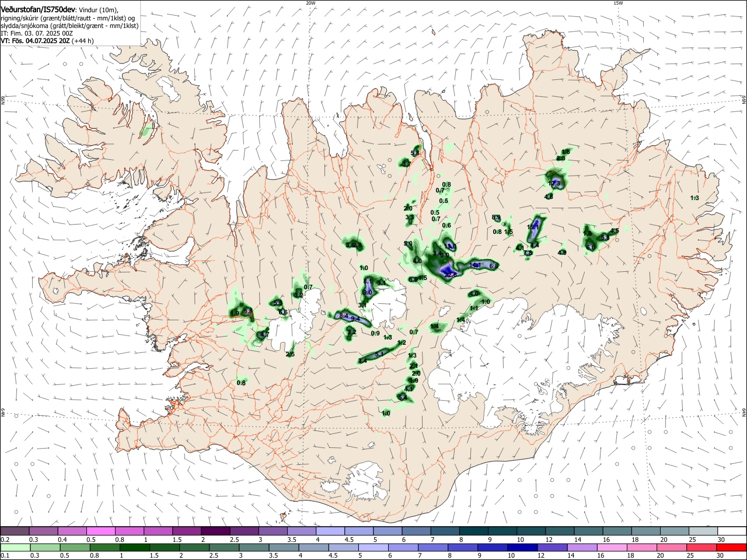The width and height of the screenshot is (747, 560).
Task: Pick the 0.5–0.8 green rain legend swatch
Action: click(75, 547)
